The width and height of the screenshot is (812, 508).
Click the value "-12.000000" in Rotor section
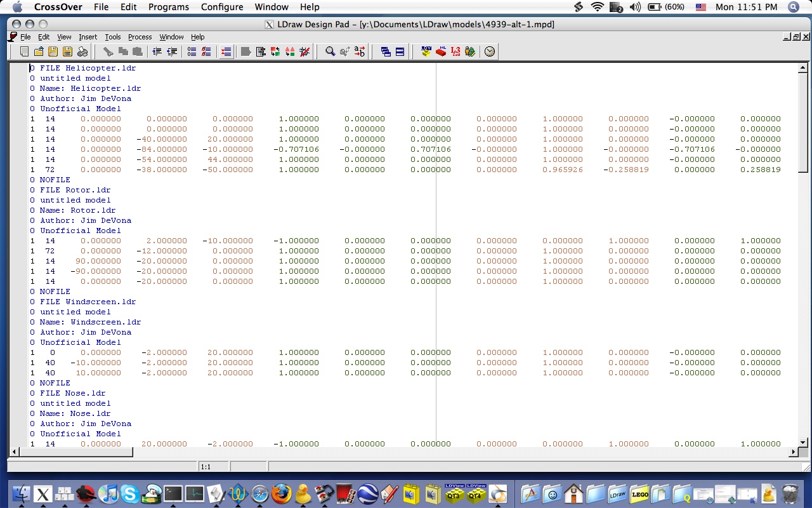tap(162, 251)
